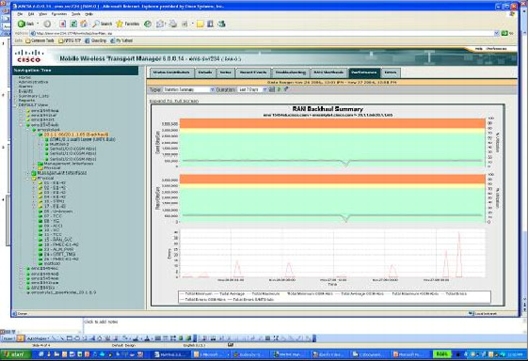Click the browser Refresh icon
Screen dimensions: 530x363
click(x=73, y=24)
